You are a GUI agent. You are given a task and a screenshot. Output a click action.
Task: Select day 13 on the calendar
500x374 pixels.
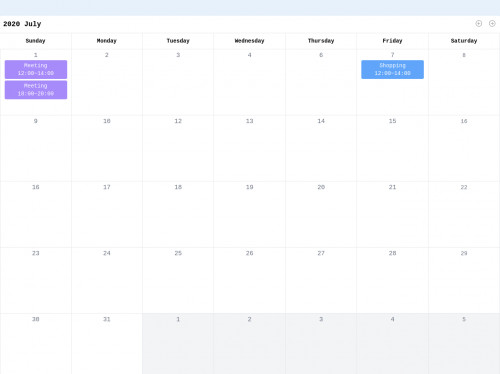click(249, 148)
